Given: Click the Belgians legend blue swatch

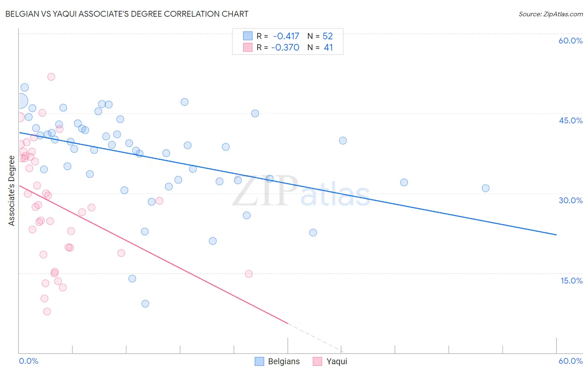Looking at the screenshot, I should 259,361.
